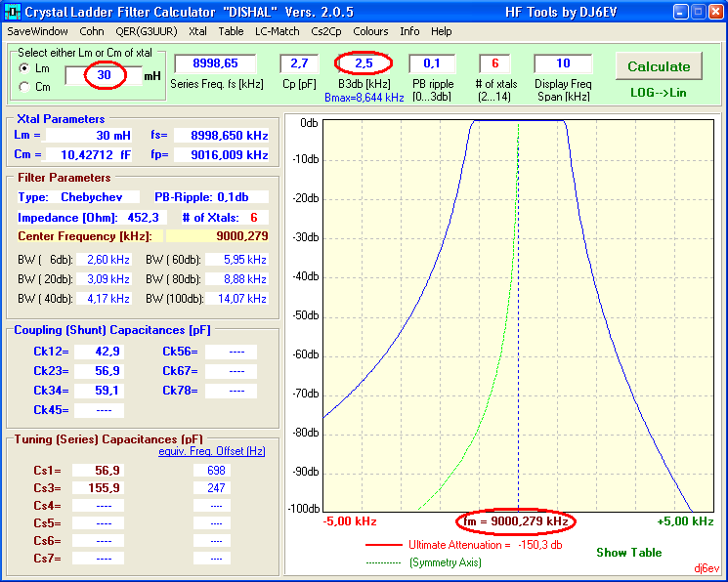Click Impedance value 452,3
This screenshot has width=728, height=582.
click(x=143, y=218)
